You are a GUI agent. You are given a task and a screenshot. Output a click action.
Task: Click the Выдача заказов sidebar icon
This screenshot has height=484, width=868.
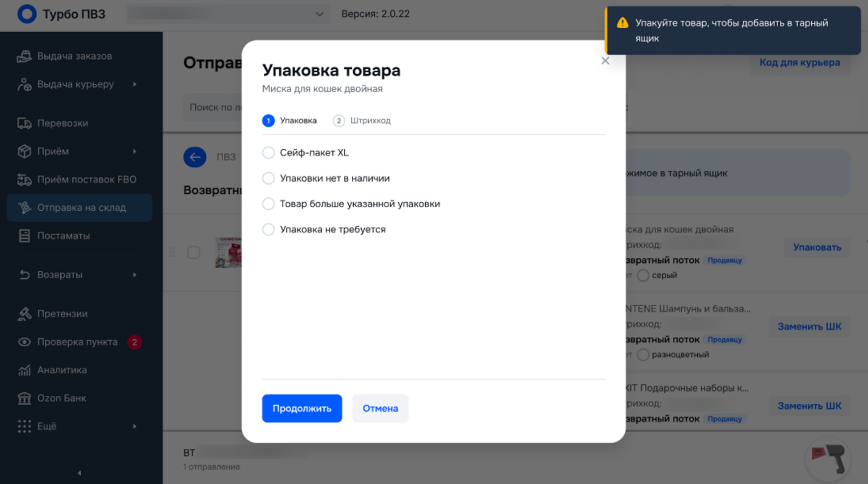click(24, 56)
